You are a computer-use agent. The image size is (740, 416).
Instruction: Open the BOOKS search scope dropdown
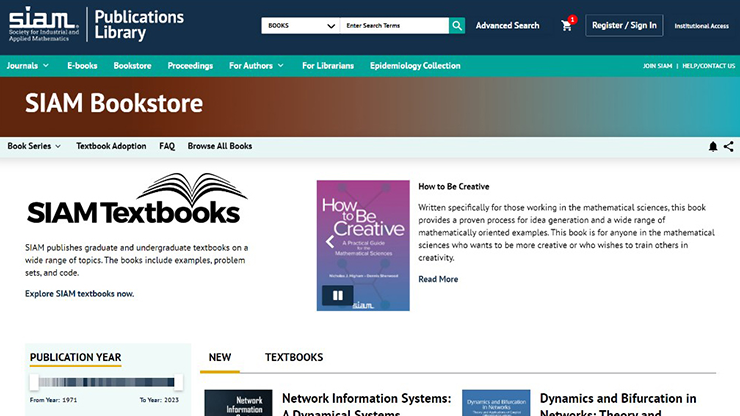pyautogui.click(x=301, y=25)
